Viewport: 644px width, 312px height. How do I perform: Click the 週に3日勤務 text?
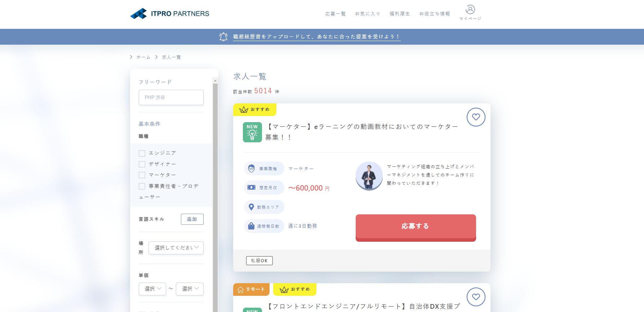pyautogui.click(x=303, y=226)
